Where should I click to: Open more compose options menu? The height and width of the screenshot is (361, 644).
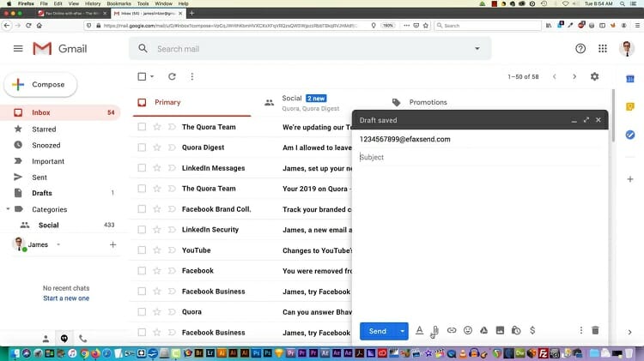click(580, 330)
